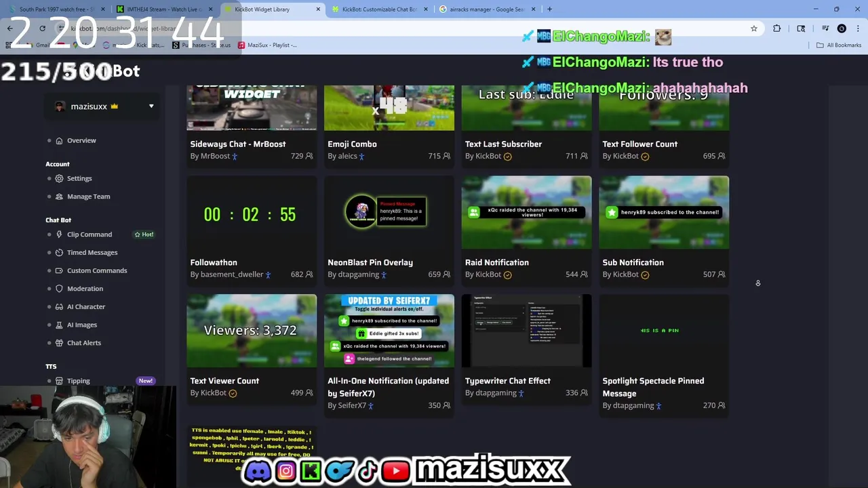The width and height of the screenshot is (868, 488).
Task: Open the Custom Commands menu item
Action: (97, 270)
